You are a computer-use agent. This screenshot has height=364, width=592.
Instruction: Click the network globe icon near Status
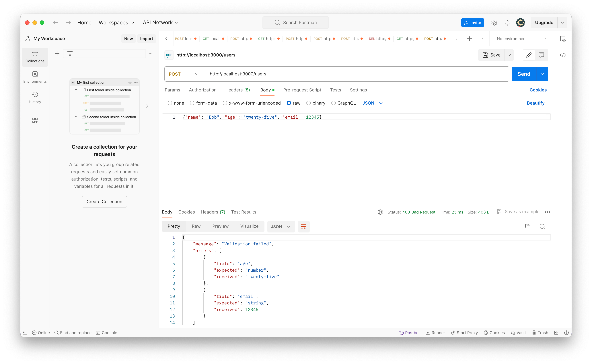tap(380, 212)
